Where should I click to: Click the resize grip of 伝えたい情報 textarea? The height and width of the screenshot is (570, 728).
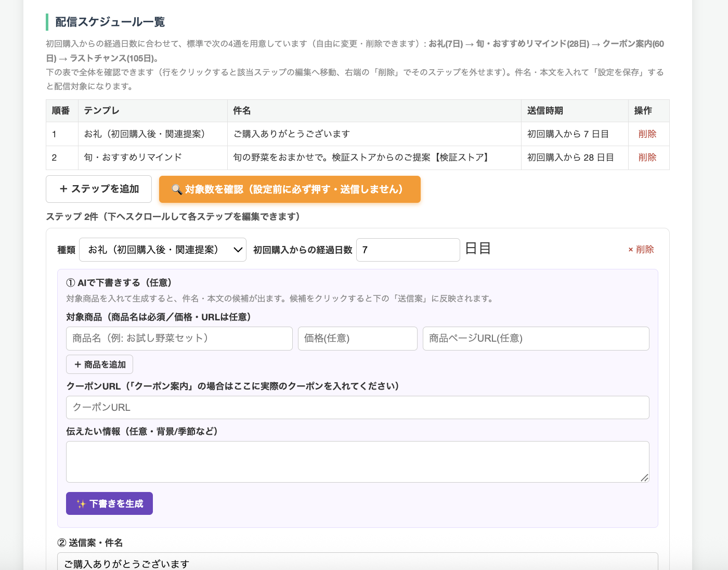click(644, 477)
